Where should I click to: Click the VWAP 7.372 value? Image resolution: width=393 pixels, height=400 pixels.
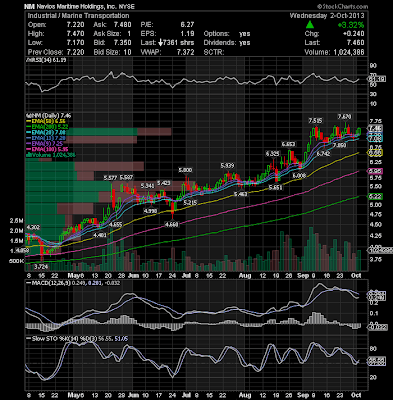coord(186,52)
